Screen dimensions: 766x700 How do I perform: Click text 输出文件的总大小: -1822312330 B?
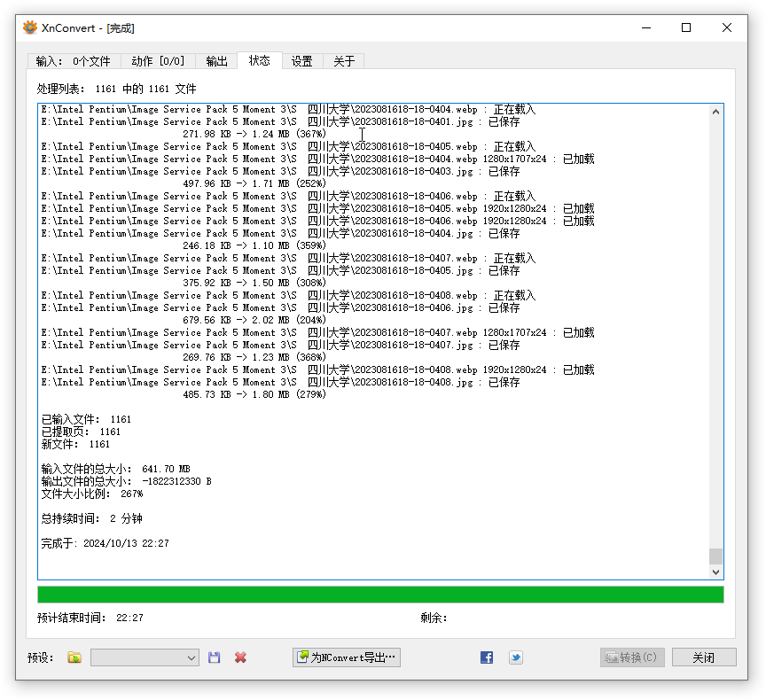coord(127,481)
